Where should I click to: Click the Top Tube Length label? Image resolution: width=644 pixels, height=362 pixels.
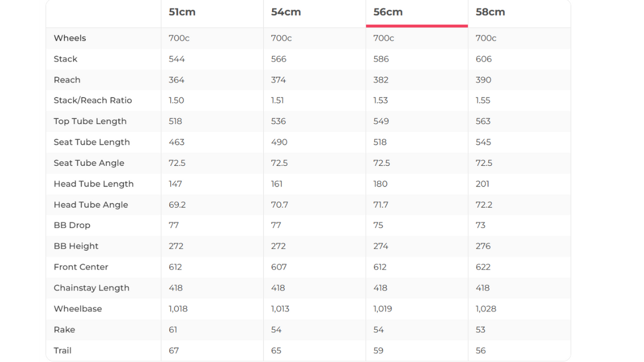tap(90, 121)
